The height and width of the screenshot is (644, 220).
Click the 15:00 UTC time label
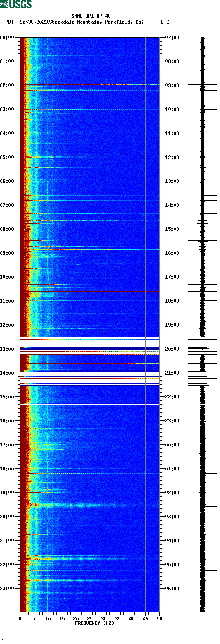172,229
